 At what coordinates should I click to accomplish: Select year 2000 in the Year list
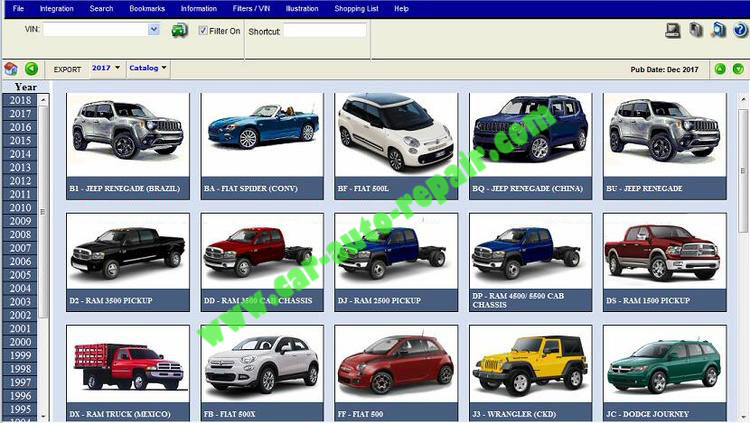click(x=20, y=342)
